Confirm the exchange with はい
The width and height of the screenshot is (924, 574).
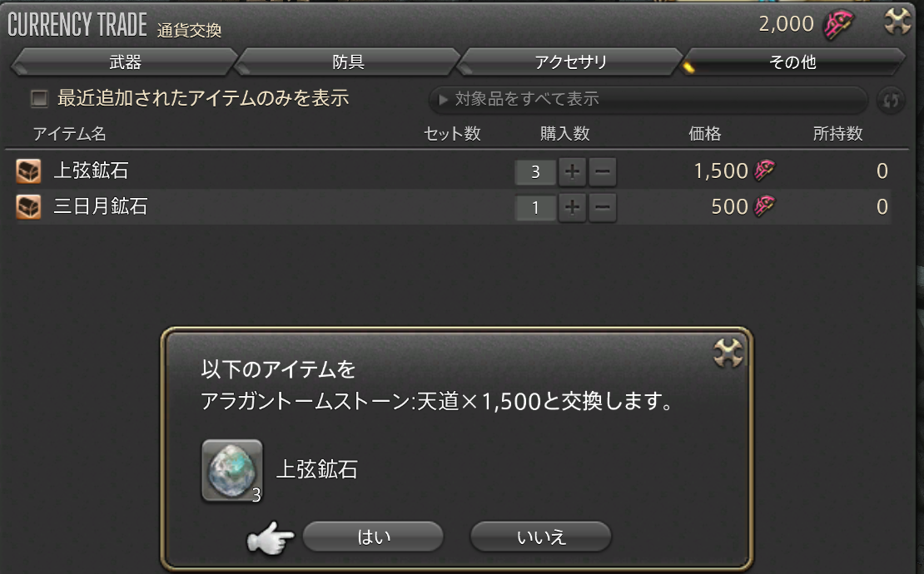tap(373, 537)
